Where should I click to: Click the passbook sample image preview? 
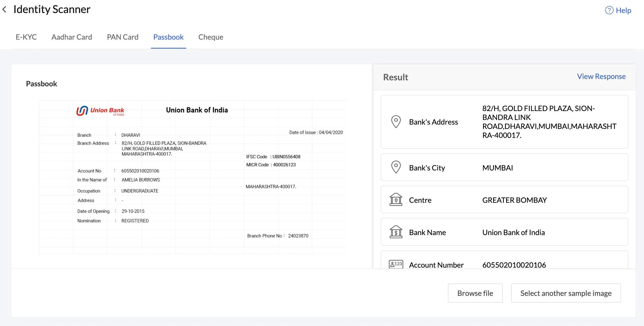(192, 177)
